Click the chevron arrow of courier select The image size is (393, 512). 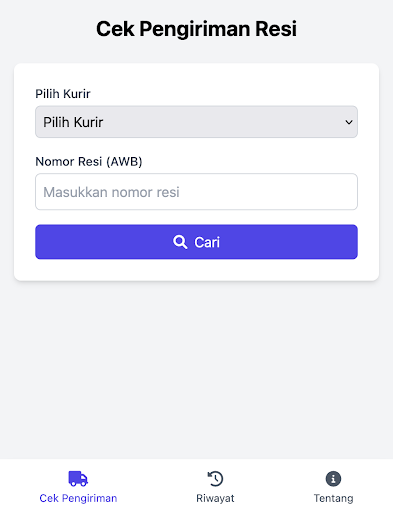click(349, 122)
